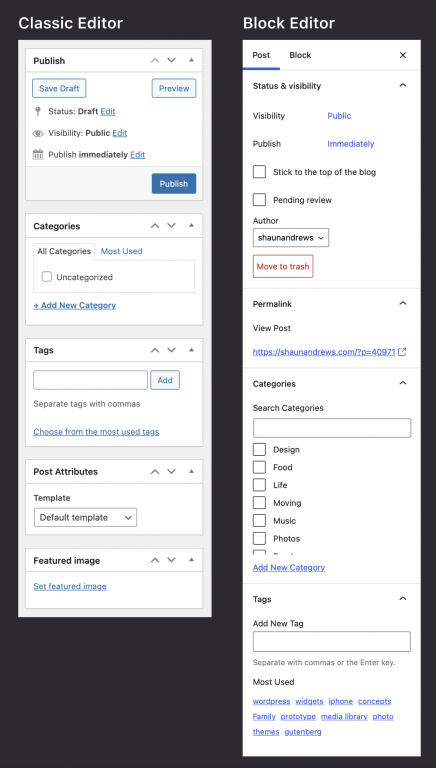Collapse the Status & visibility section
Image resolution: width=436 pixels, height=768 pixels.
click(403, 85)
